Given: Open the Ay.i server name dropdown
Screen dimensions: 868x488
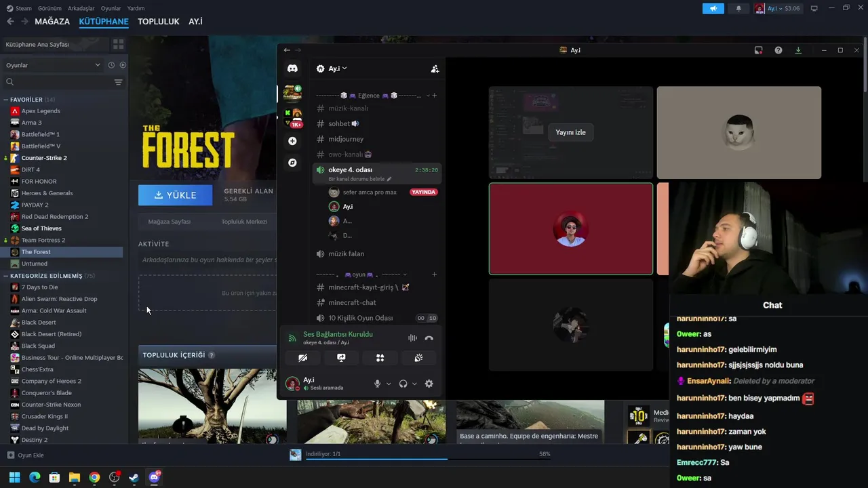Looking at the screenshot, I should (x=337, y=68).
